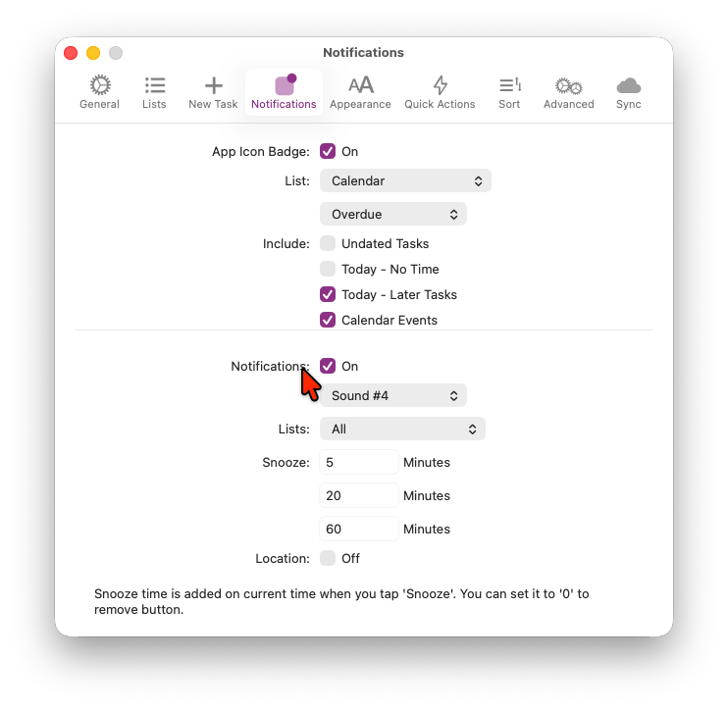
Task: Open the Lists All dropdown
Action: (x=402, y=429)
